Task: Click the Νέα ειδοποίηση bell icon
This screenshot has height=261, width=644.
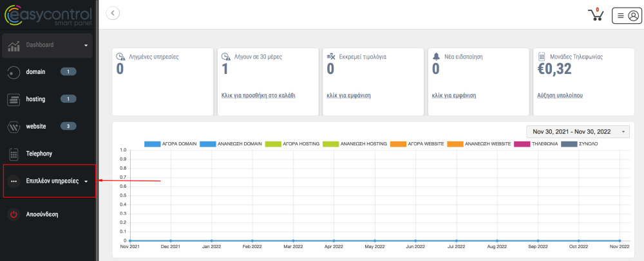Action: pyautogui.click(x=436, y=57)
